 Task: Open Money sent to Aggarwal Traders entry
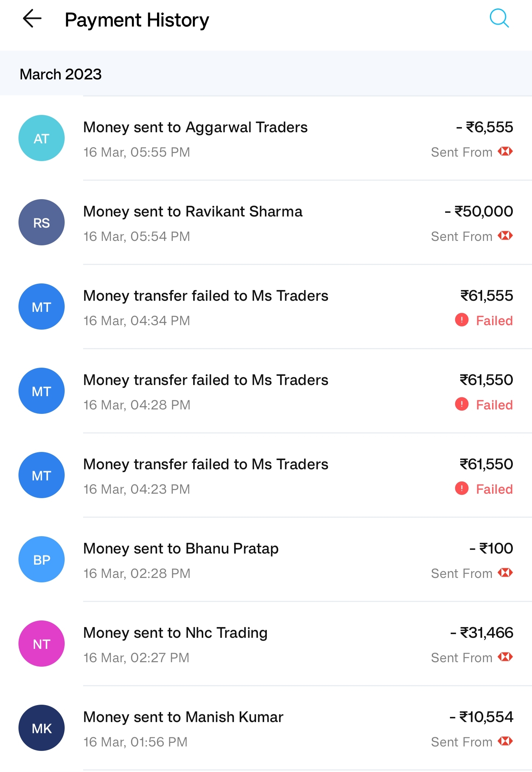click(266, 139)
